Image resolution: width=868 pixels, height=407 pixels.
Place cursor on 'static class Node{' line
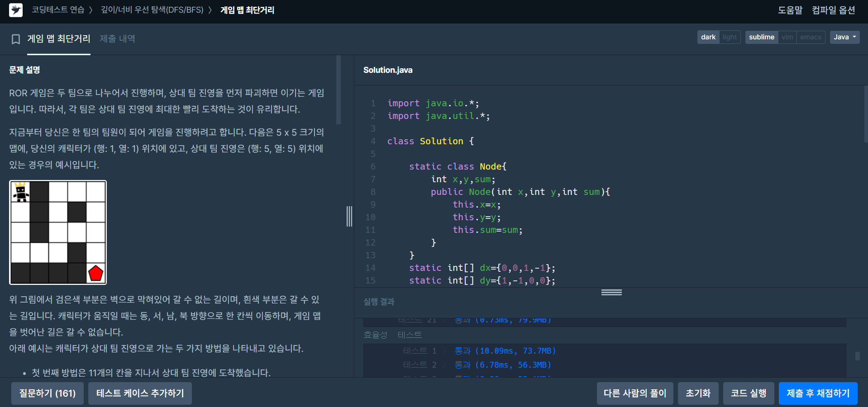[x=458, y=166]
